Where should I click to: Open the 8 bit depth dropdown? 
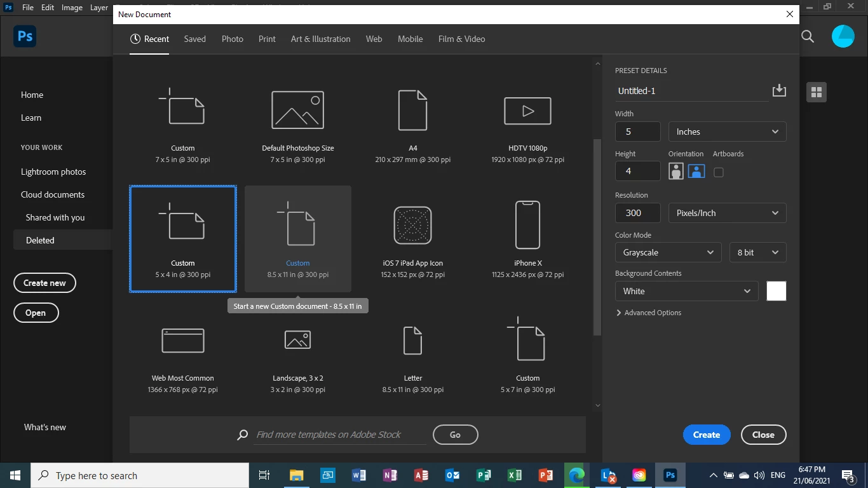758,252
